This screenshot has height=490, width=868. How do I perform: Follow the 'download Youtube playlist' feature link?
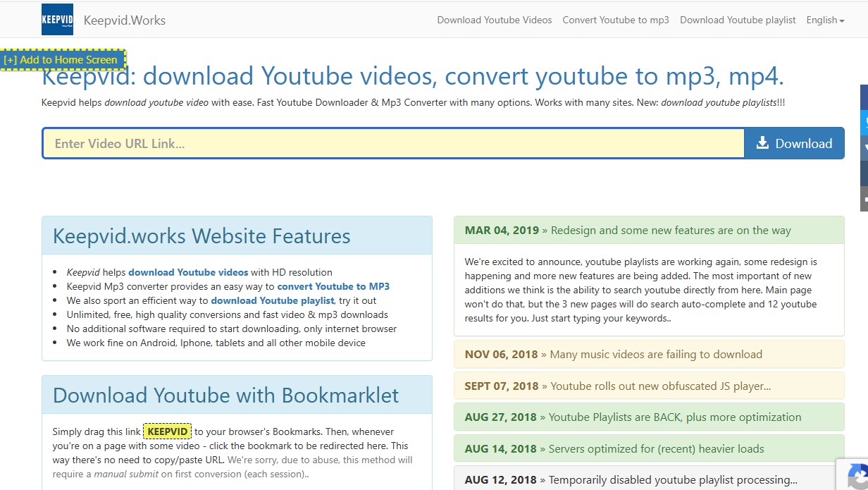click(272, 300)
